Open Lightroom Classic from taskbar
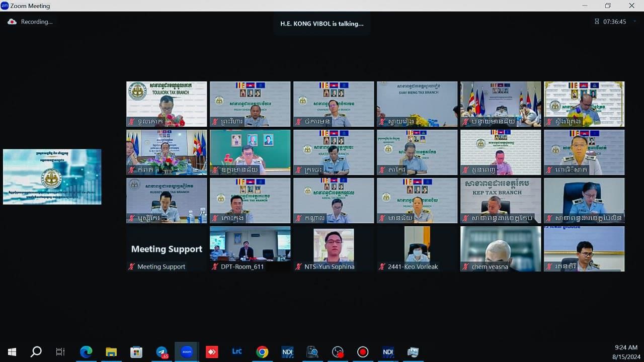The width and height of the screenshot is (644, 362). point(237,352)
